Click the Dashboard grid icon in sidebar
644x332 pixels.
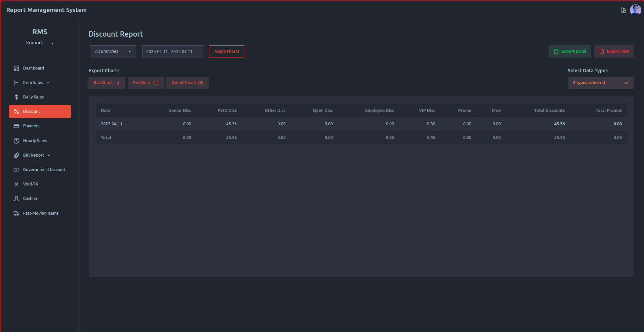pos(16,68)
